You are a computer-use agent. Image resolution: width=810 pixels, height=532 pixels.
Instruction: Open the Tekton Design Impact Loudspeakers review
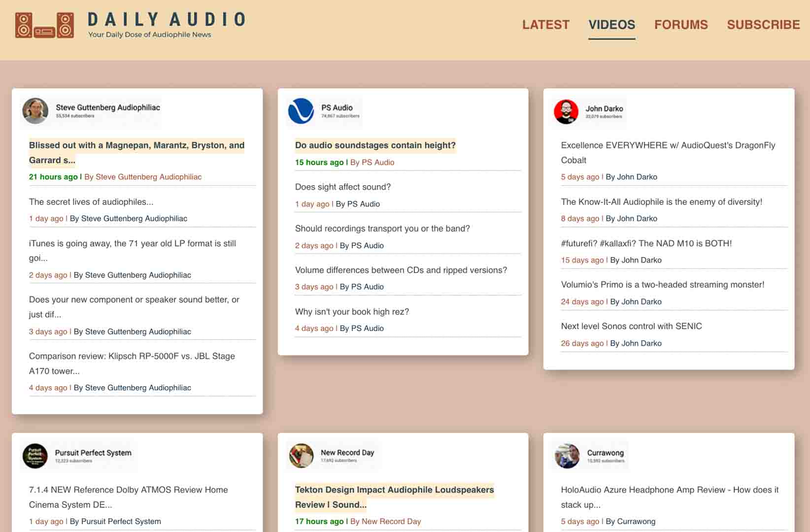coord(394,497)
